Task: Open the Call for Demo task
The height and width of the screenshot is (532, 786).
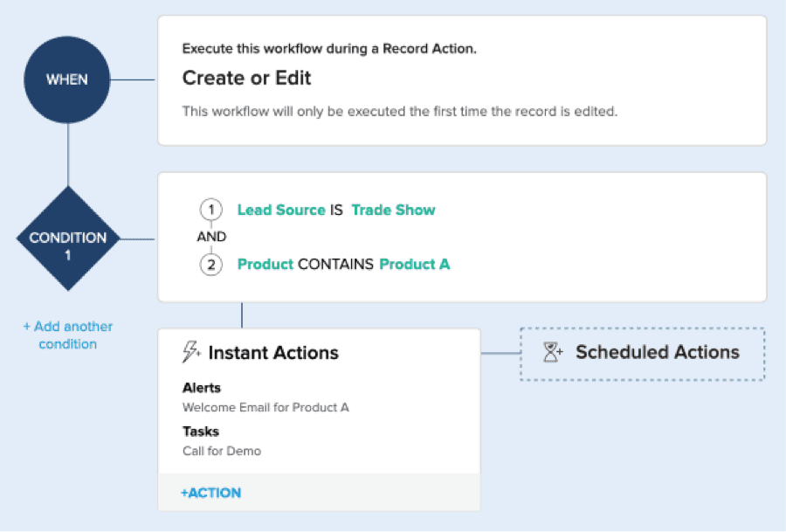Action: (x=222, y=451)
